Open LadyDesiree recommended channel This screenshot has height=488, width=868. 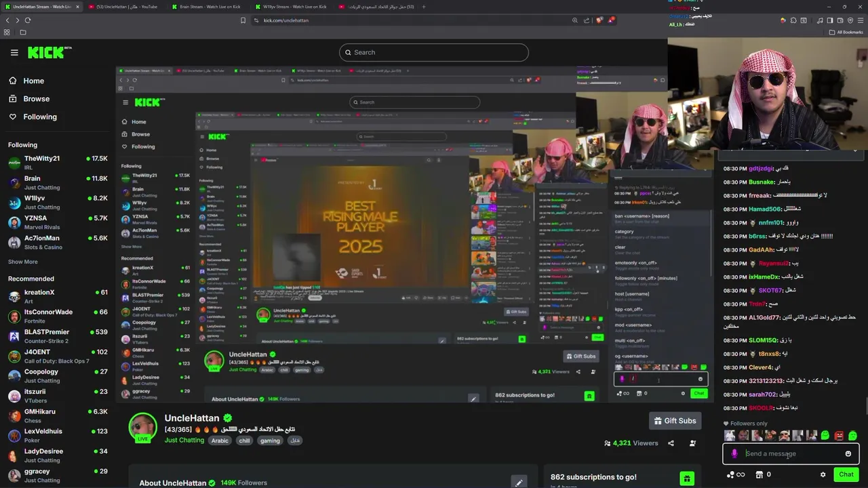[x=57, y=455]
